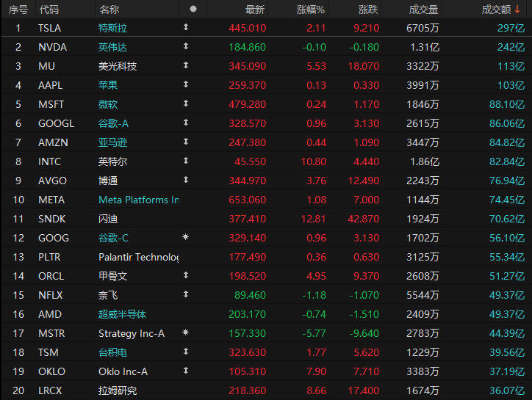The image size is (532, 400).
Task: Click PLTR ticker code
Action: (49, 257)
